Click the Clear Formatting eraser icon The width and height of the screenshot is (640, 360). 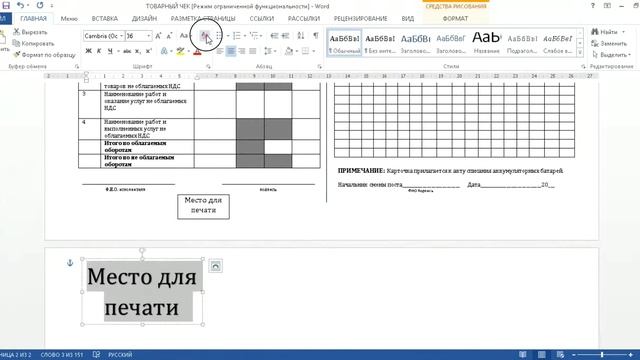pos(205,36)
